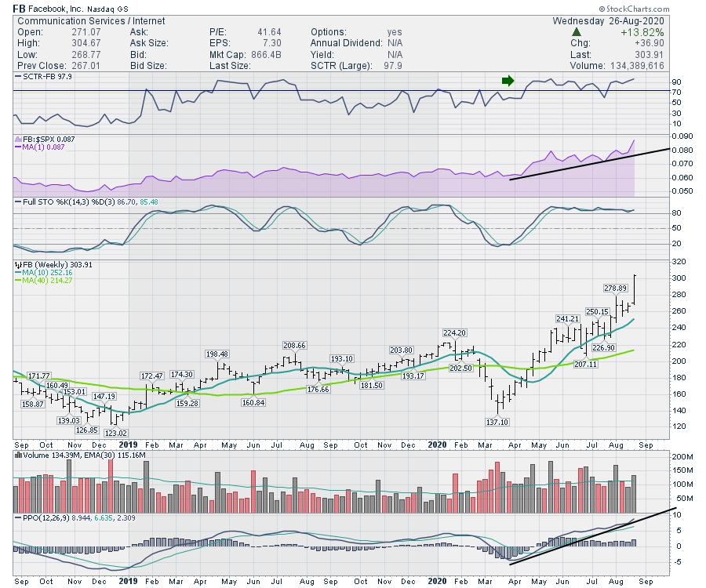Click the FB:$SPX area legend icon
The width and height of the screenshot is (706, 588).
(x=18, y=138)
